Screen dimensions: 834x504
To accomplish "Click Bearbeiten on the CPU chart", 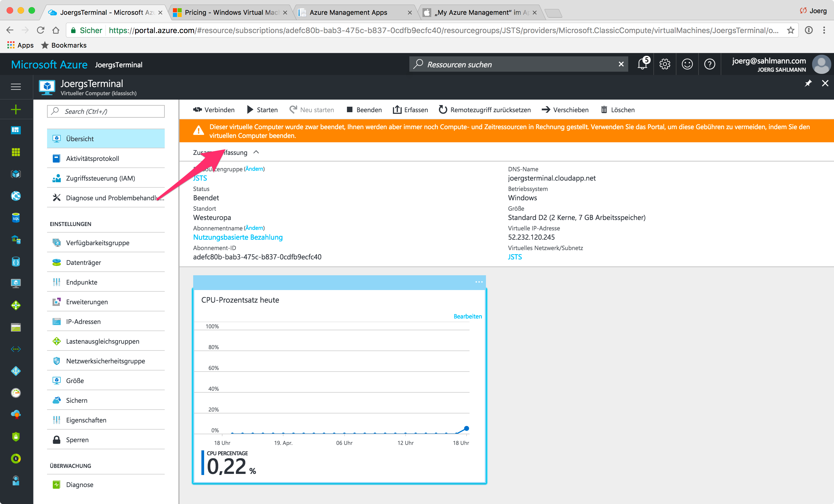I will coord(467,316).
